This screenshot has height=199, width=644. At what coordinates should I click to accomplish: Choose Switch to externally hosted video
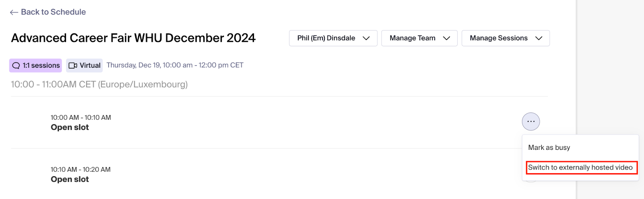point(580,168)
